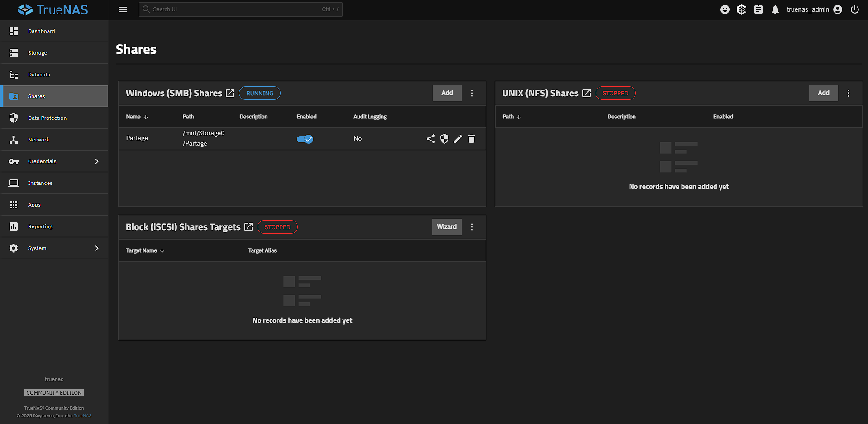868x424 pixels.
Task: Open Instances page
Action: point(54,183)
